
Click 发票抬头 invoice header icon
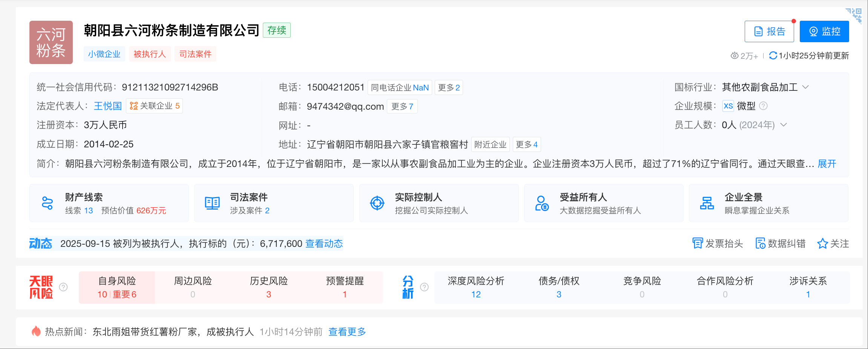(698, 243)
